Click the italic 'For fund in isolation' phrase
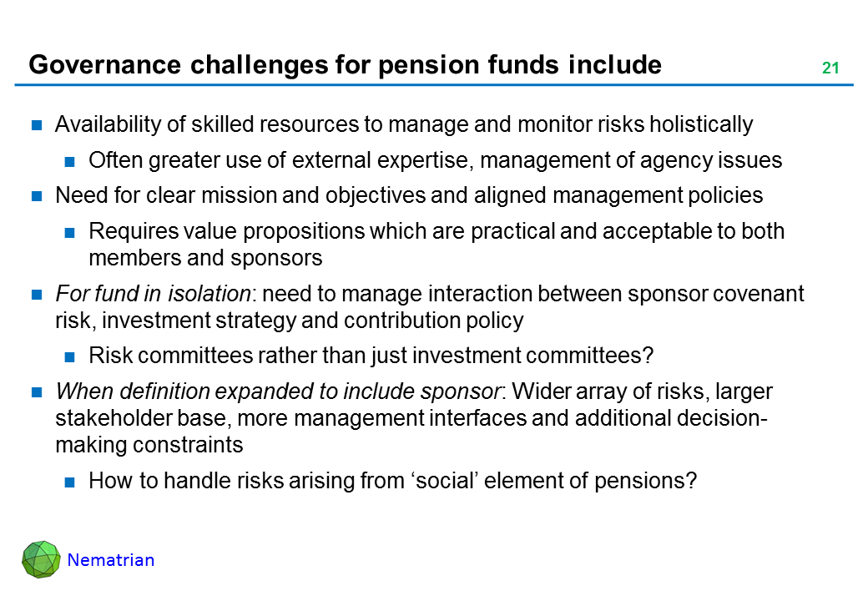 point(154,295)
